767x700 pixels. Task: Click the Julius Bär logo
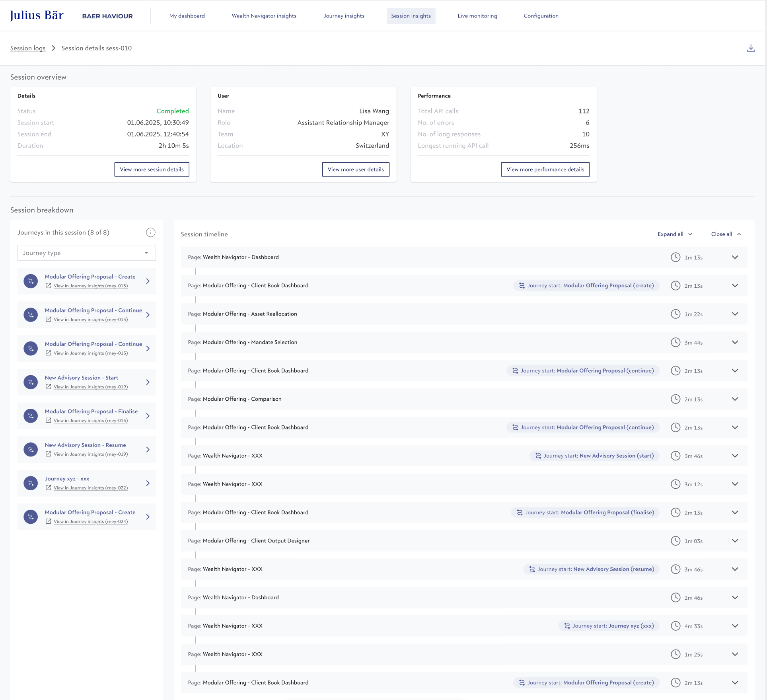click(37, 16)
